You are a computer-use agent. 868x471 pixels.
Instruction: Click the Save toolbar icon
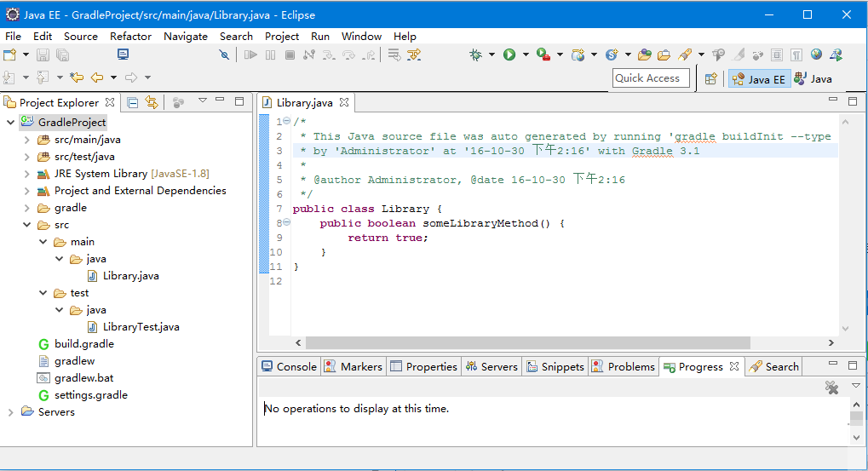pos(43,55)
